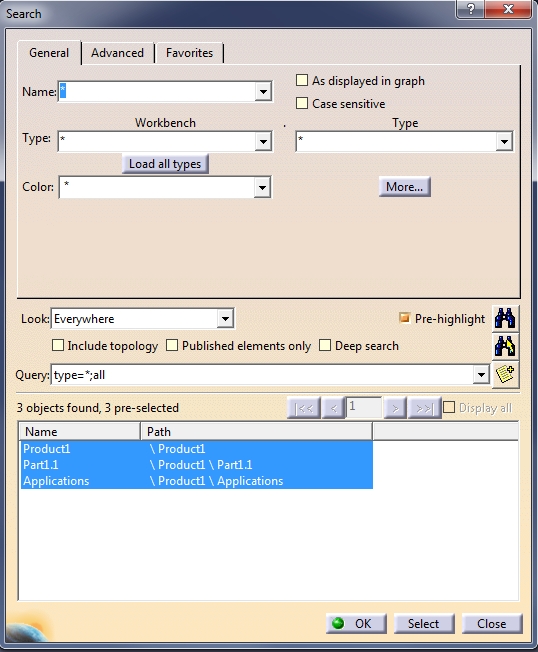
Task: Enable the Deep search checkbox
Action: coord(325,346)
